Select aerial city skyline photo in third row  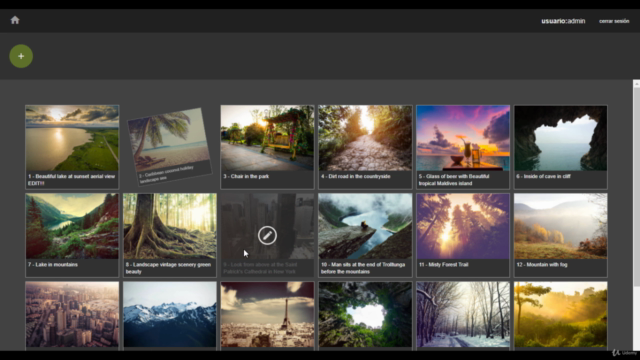(x=72, y=315)
